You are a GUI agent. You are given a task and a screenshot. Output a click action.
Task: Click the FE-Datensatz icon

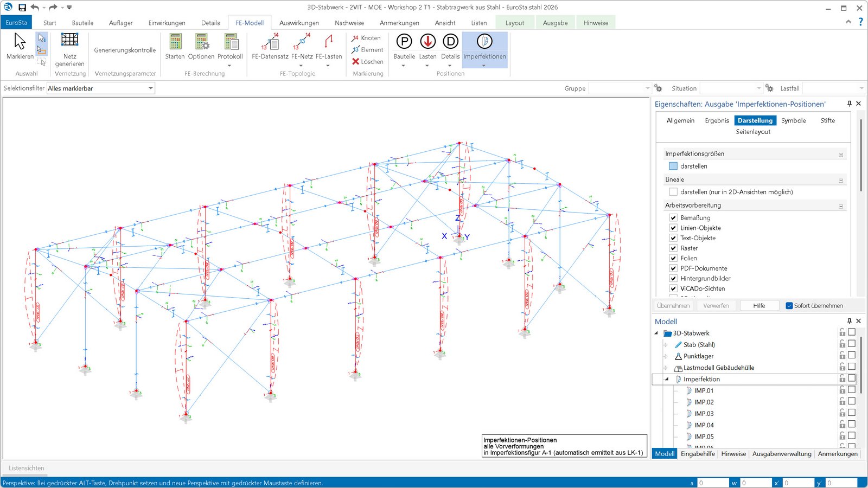pos(270,42)
